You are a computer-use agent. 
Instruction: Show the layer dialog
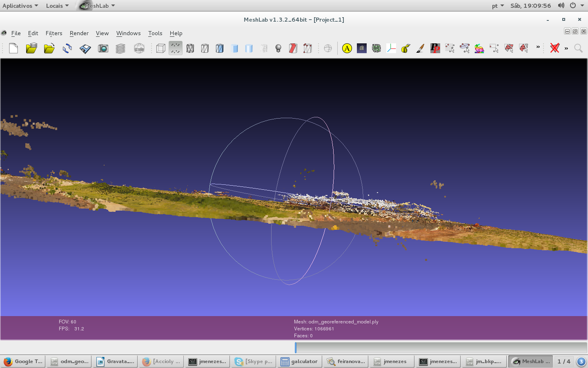(x=120, y=48)
